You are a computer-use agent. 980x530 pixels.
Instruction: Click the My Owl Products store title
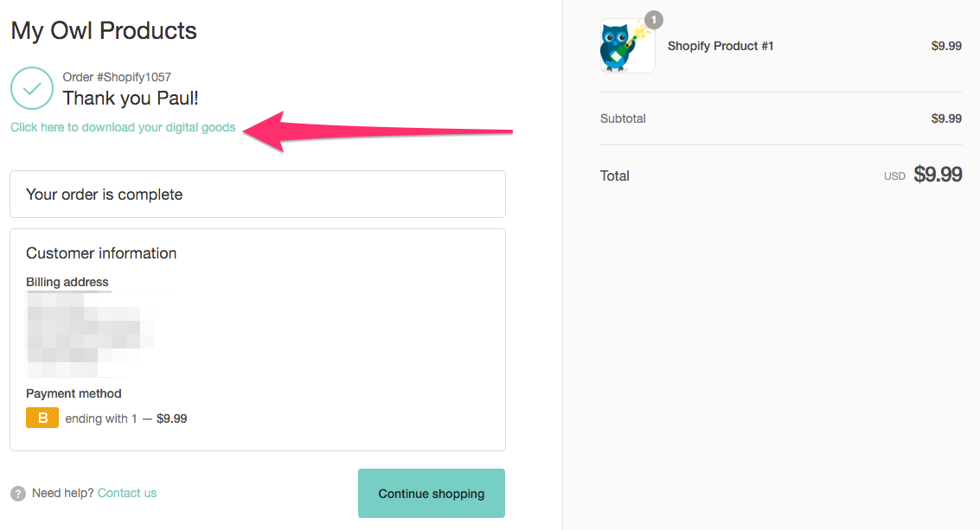pos(104,30)
